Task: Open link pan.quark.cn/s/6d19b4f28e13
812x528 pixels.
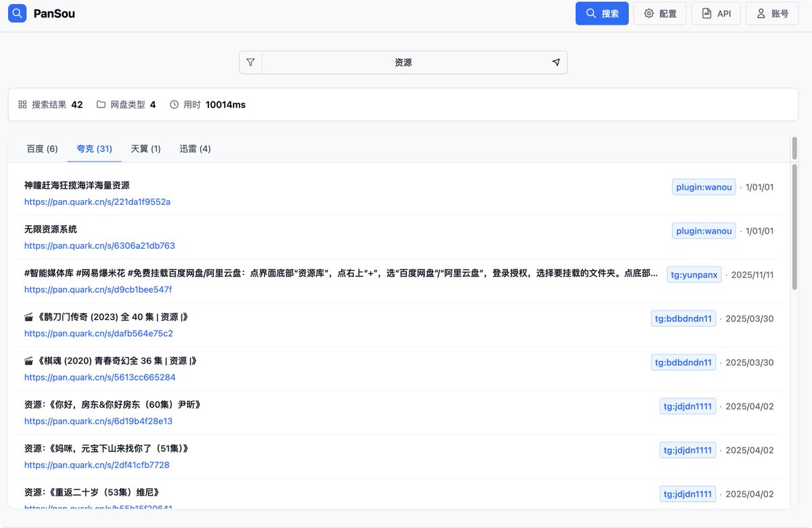Action: click(x=98, y=421)
